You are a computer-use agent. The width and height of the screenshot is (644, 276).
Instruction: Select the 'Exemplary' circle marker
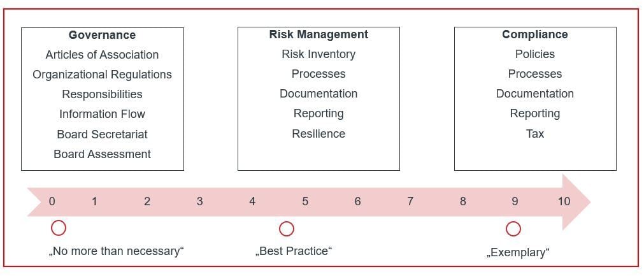[513, 228]
